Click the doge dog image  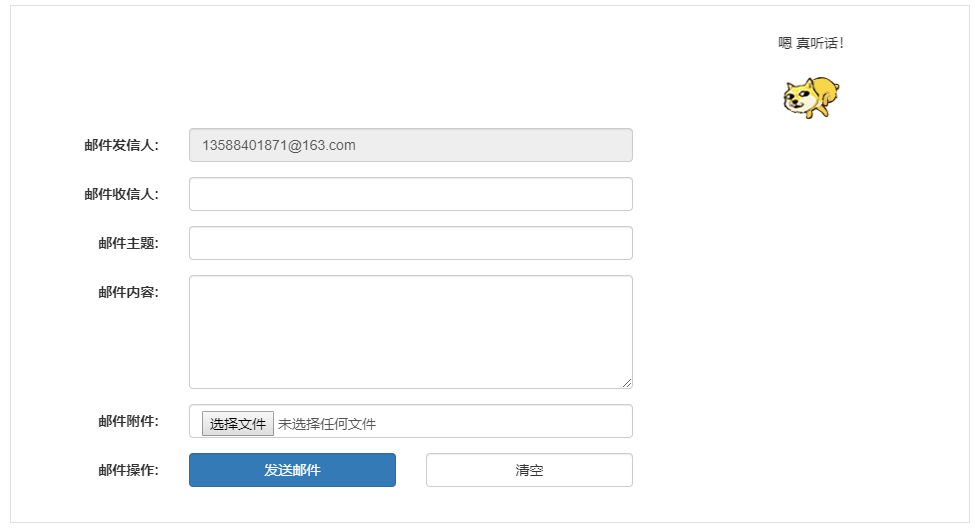(x=811, y=98)
